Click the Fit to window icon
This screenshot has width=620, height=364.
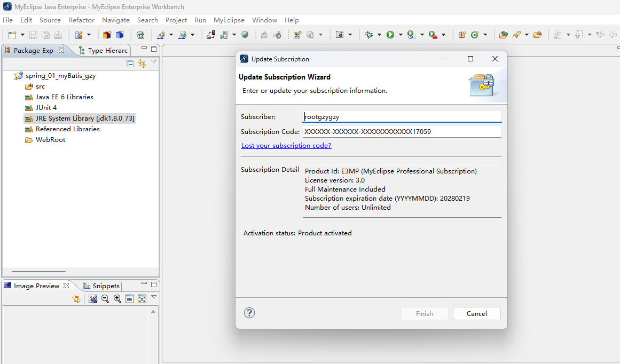[142, 299]
